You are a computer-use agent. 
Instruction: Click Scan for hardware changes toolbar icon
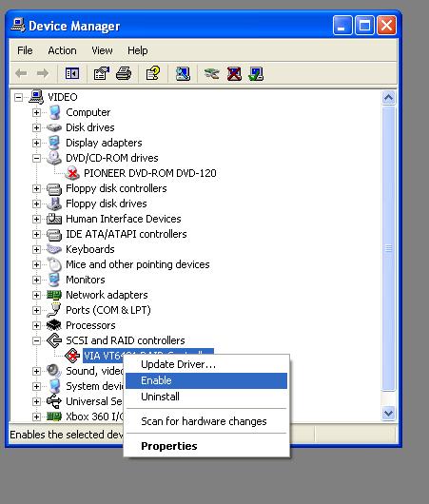point(183,73)
